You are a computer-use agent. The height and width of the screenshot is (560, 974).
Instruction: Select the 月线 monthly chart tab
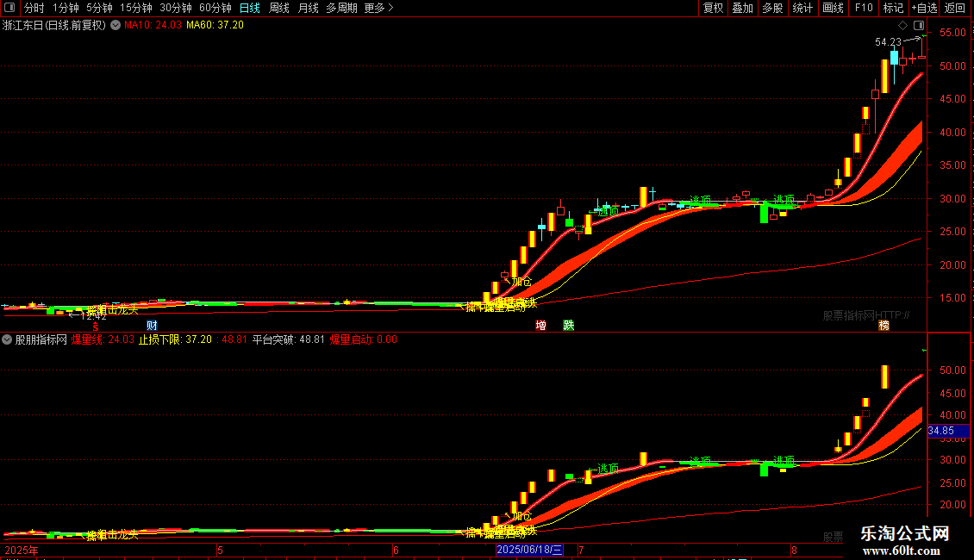308,8
